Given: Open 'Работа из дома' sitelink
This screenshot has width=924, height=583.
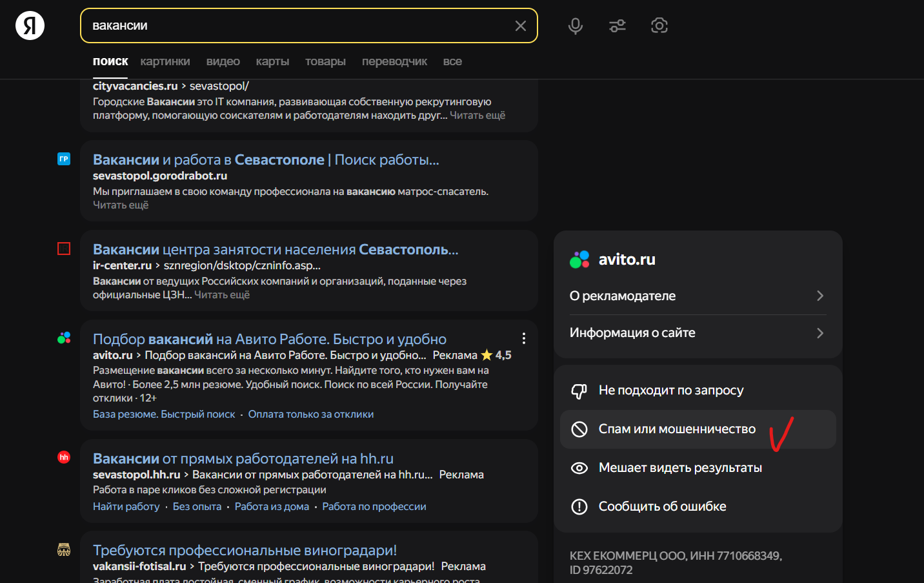Looking at the screenshot, I should (272, 507).
